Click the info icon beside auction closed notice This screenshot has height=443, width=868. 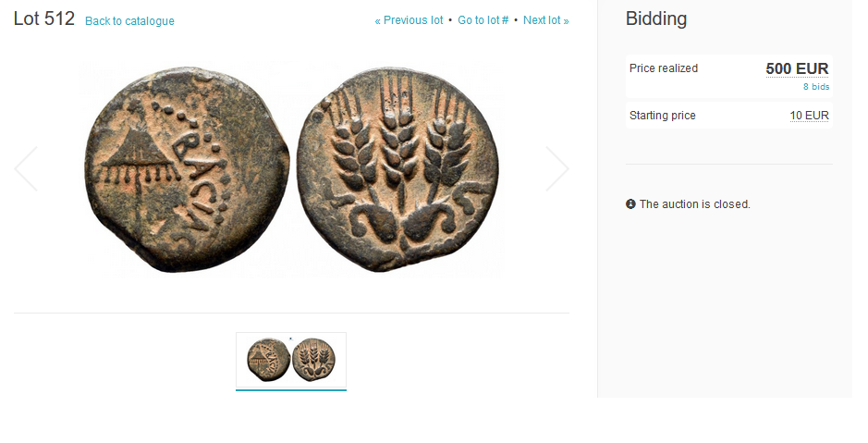[630, 203]
